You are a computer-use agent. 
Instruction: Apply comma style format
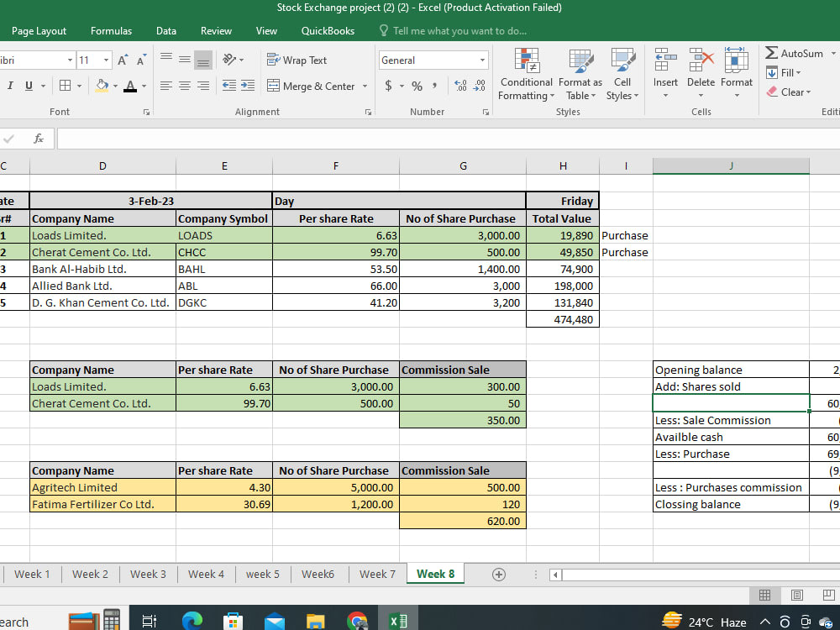[x=434, y=86]
